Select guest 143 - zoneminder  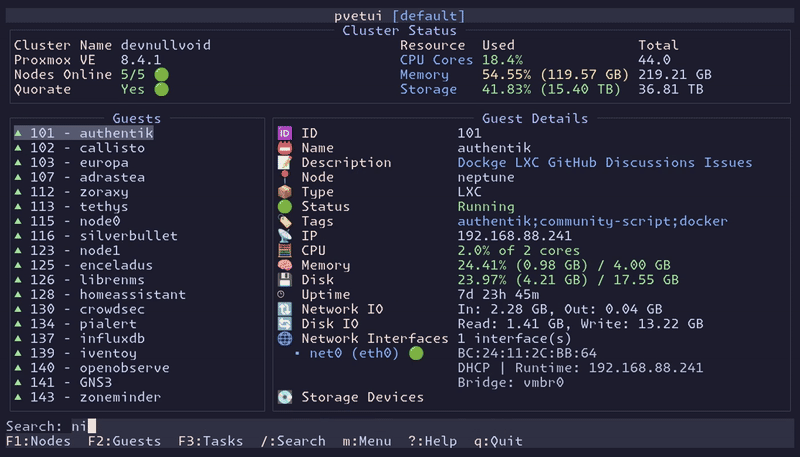pos(88,397)
